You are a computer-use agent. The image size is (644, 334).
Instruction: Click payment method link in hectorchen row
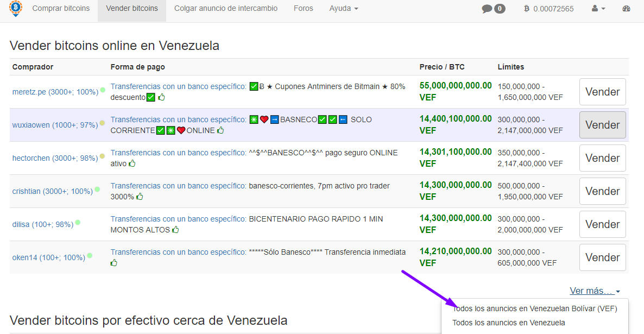[178, 153]
